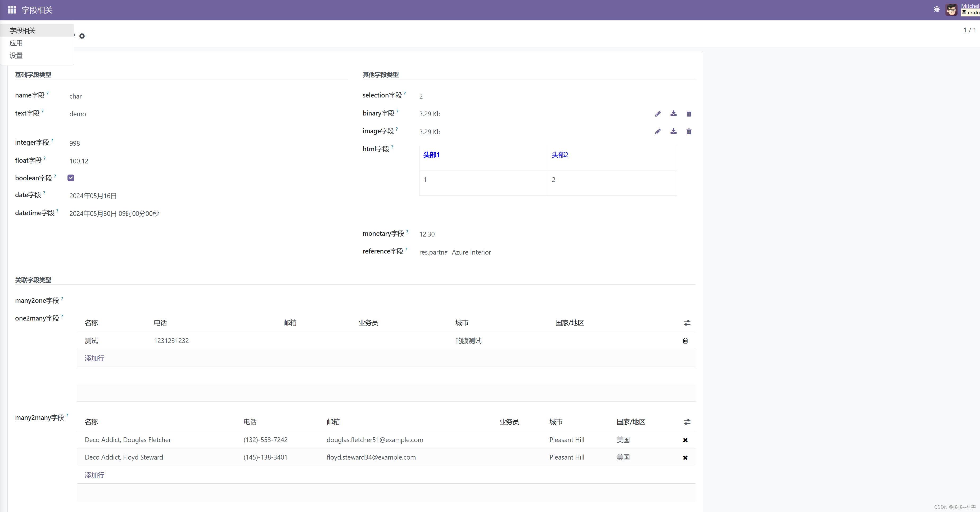Delete binary字段 content via trash icon
The height and width of the screenshot is (512, 980).
(689, 113)
